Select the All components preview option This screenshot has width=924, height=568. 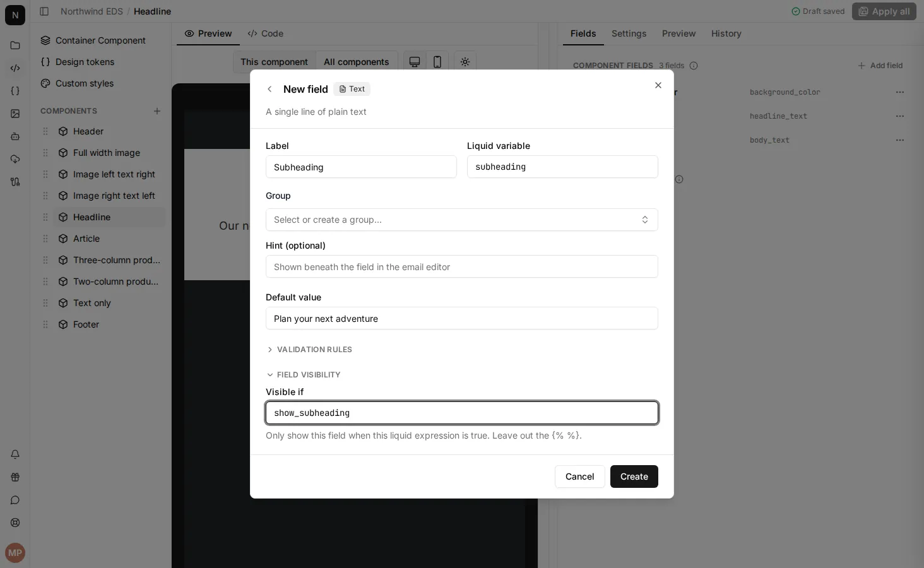(357, 62)
